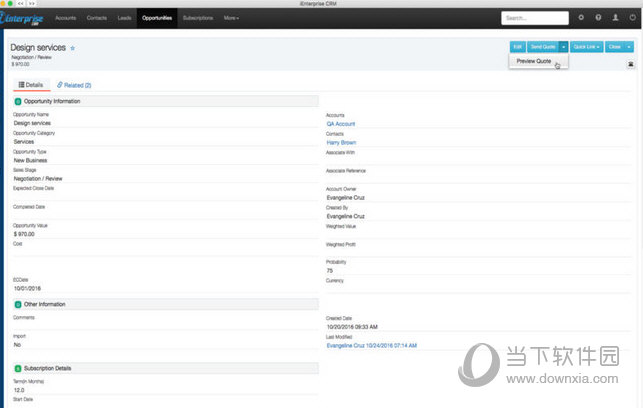This screenshot has width=643, height=408.
Task: Click the power logout icon
Action: click(x=630, y=18)
